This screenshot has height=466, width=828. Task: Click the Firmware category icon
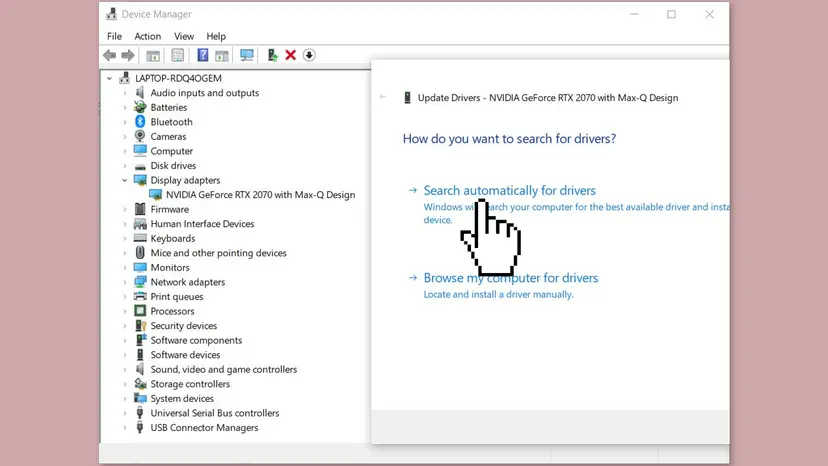pyautogui.click(x=140, y=209)
